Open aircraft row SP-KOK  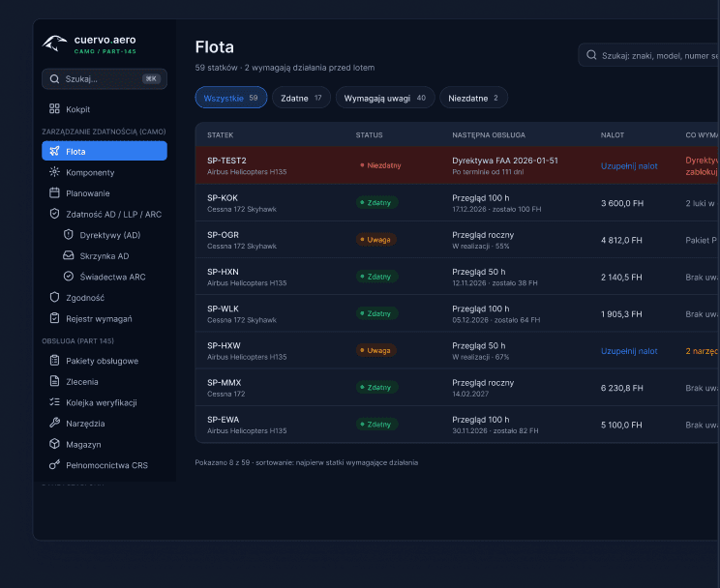pyautogui.click(x=458, y=203)
